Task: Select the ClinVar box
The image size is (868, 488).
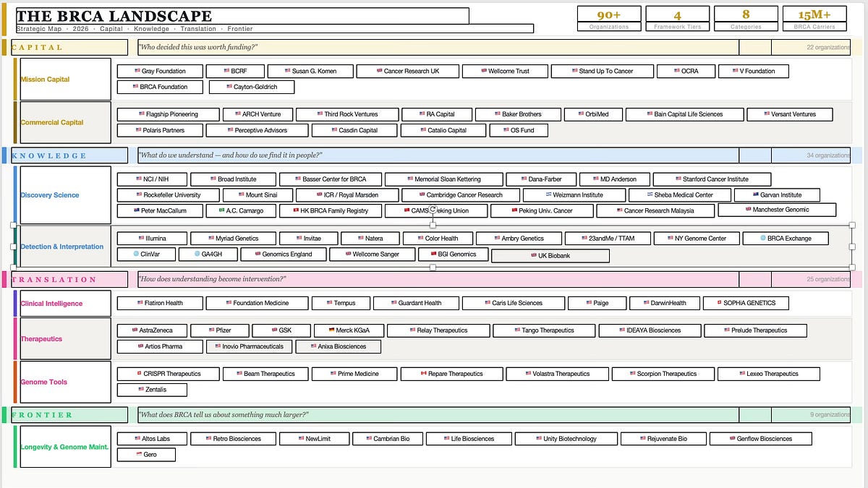Action: click(145, 254)
